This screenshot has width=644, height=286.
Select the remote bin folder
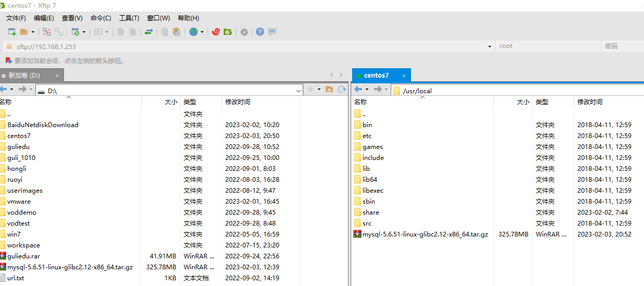click(x=367, y=125)
